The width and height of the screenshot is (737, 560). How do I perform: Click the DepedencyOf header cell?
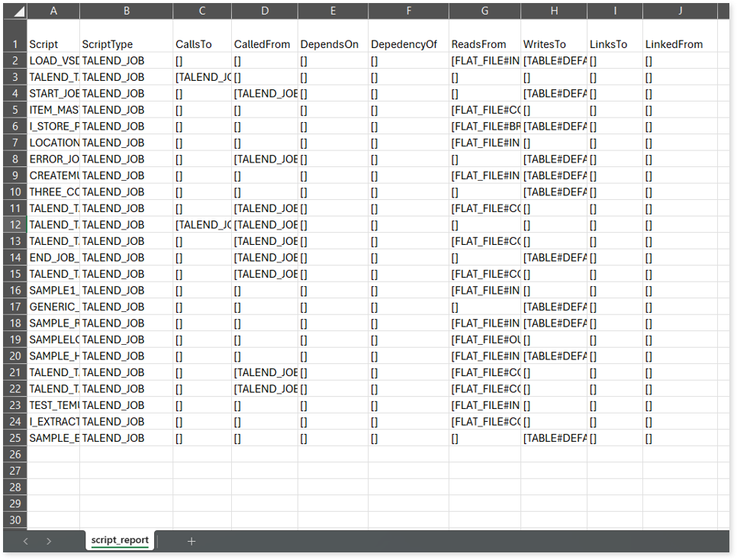(x=408, y=44)
